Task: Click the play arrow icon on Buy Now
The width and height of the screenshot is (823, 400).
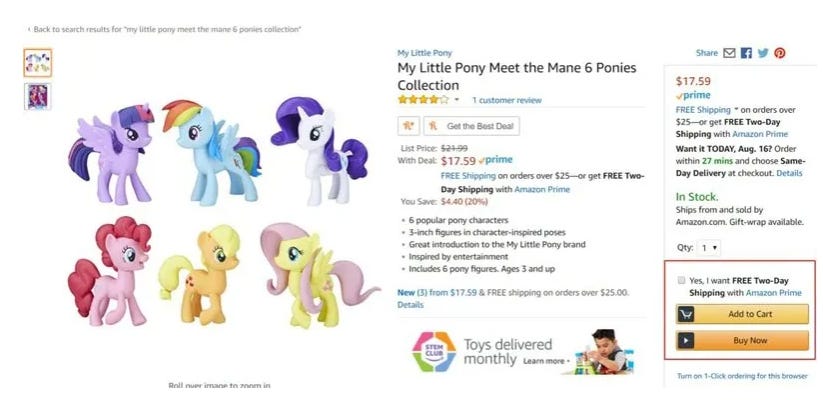Action: [x=685, y=341]
